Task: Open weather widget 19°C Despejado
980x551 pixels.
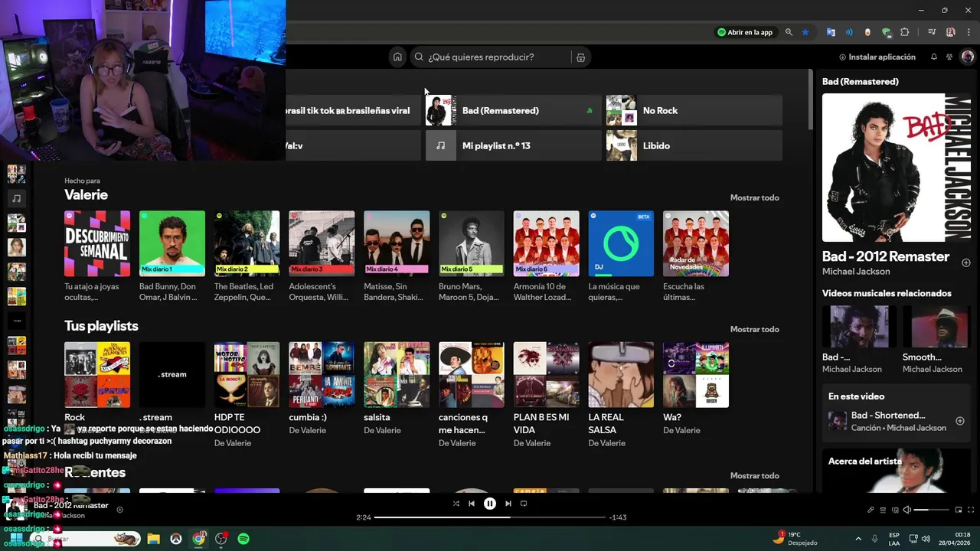Action: coord(795,539)
